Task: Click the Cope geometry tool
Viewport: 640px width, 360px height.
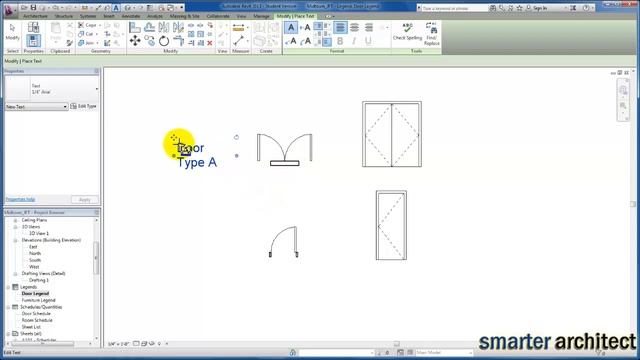Action: point(87,25)
